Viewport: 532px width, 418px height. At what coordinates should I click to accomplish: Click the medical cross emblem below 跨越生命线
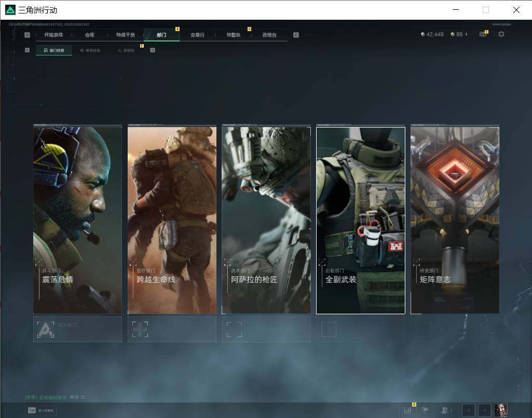(x=140, y=329)
